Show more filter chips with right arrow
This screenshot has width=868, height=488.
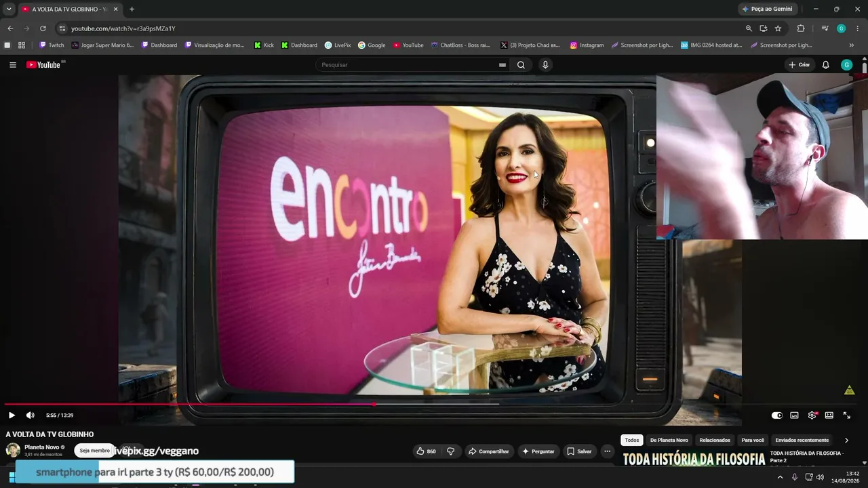coord(846,441)
